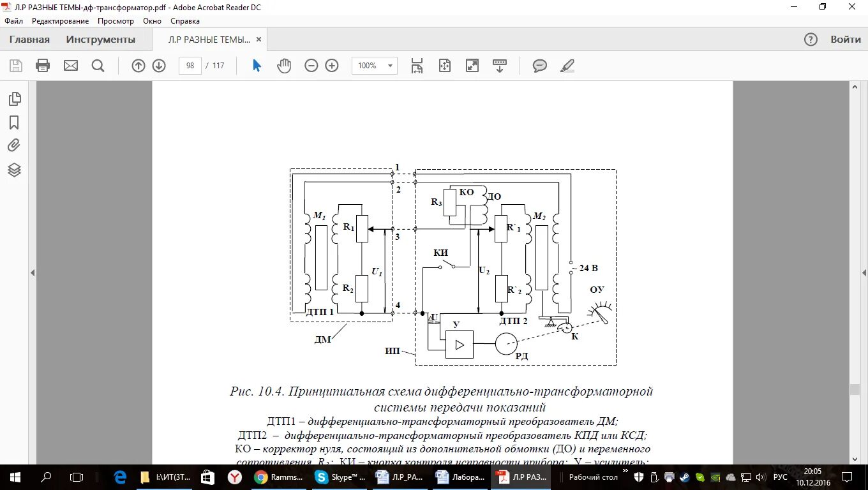The height and width of the screenshot is (490, 868).
Task: Open Windows taskbar search
Action: (x=46, y=477)
